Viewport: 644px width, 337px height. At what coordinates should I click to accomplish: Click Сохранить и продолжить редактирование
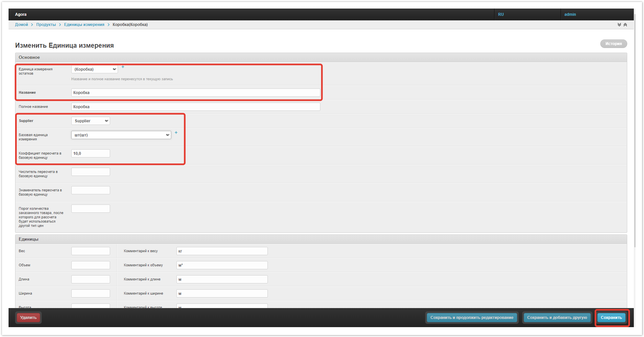click(472, 318)
